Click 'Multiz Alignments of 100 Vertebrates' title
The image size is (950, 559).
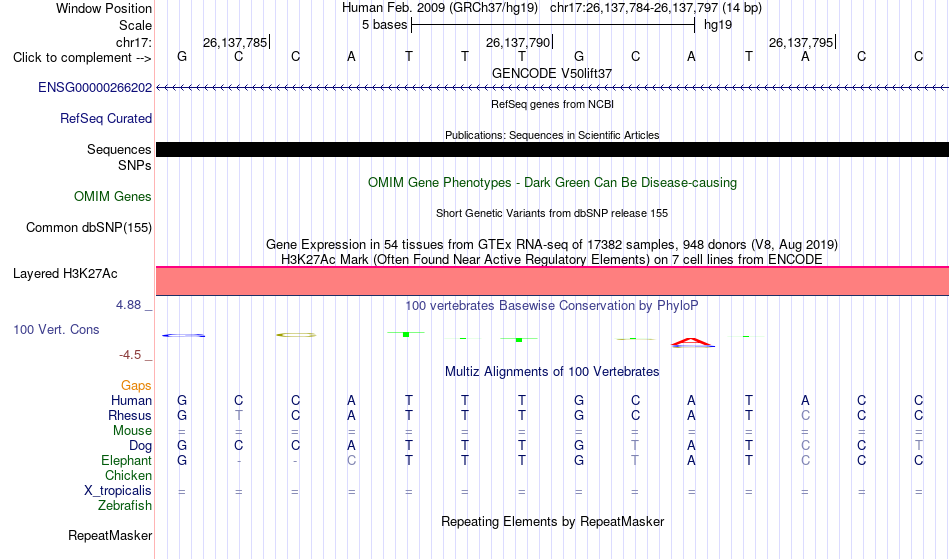tap(552, 371)
